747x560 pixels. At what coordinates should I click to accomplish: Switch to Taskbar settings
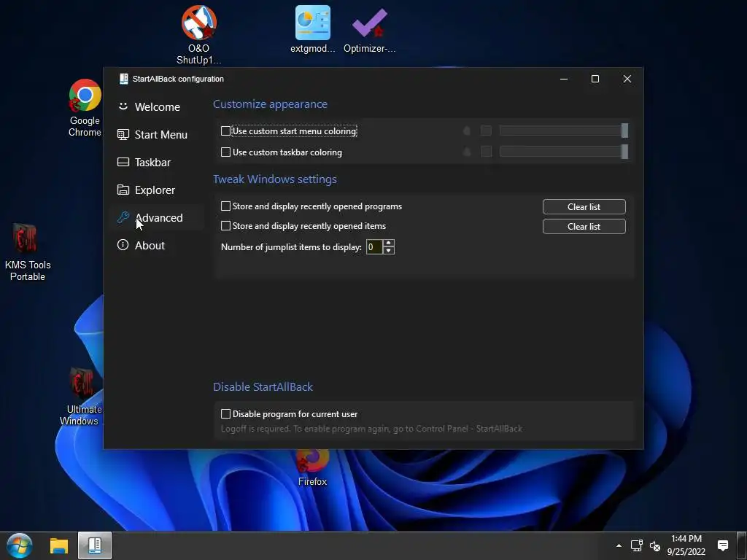click(152, 163)
